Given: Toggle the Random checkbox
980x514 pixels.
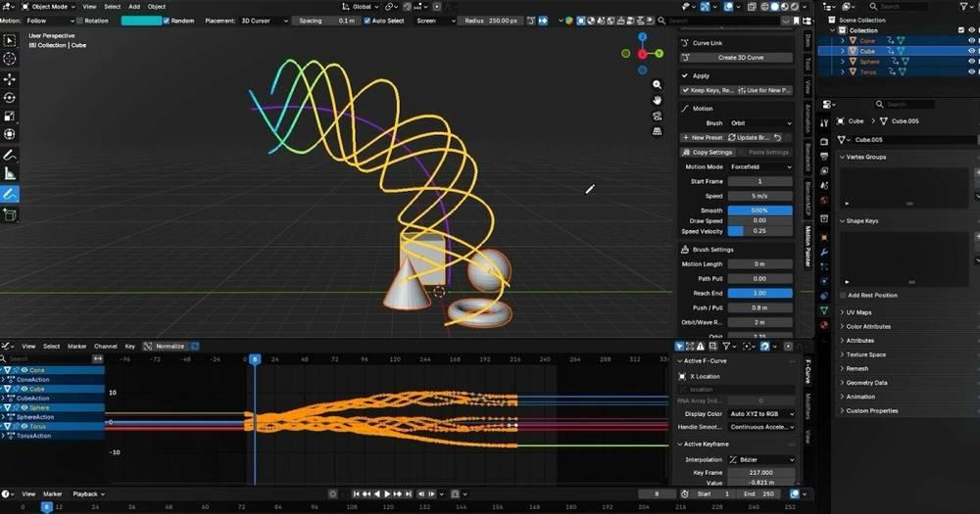Looking at the screenshot, I should pyautogui.click(x=167, y=21).
